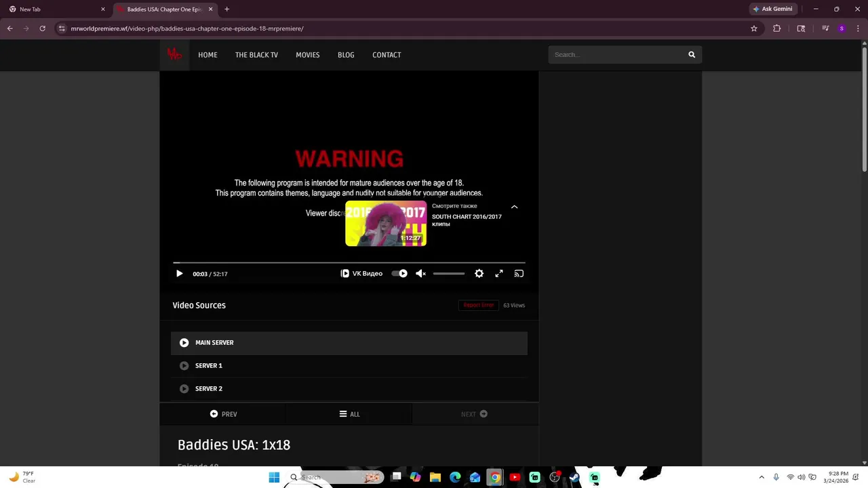Viewport: 868px width, 488px height.
Task: Open Google Lens search icon
Action: coord(801,28)
